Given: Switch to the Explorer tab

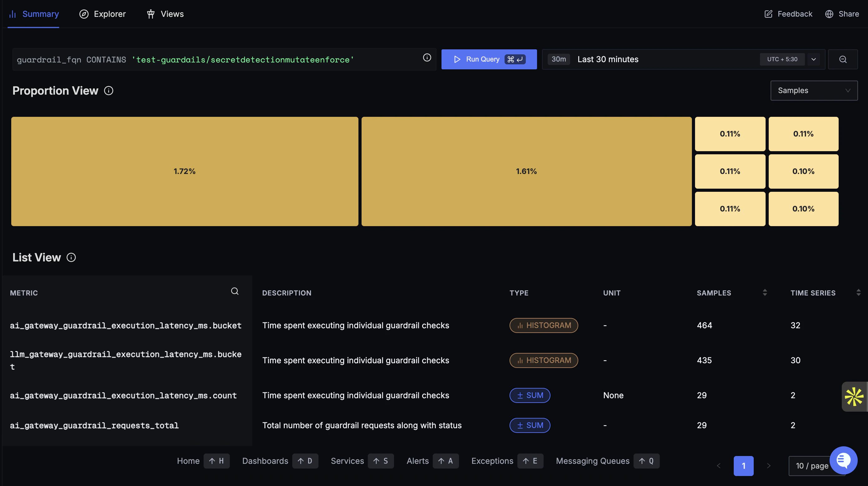Looking at the screenshot, I should [102, 14].
